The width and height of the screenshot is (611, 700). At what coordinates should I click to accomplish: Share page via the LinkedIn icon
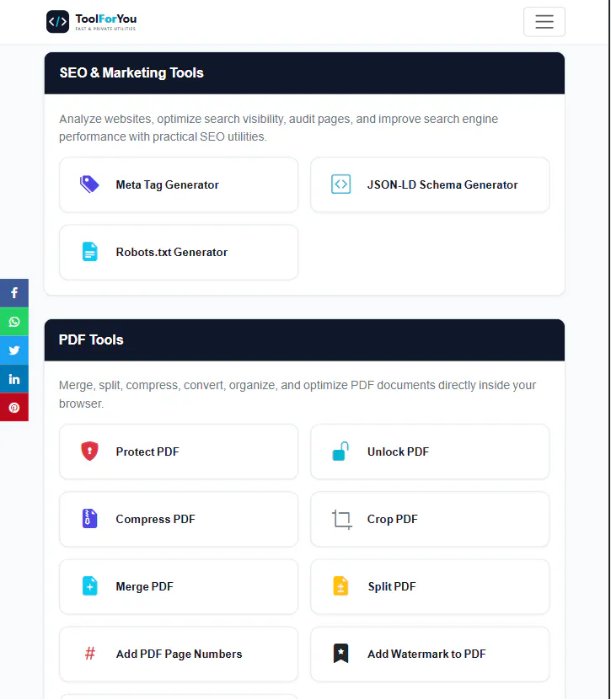pos(14,378)
